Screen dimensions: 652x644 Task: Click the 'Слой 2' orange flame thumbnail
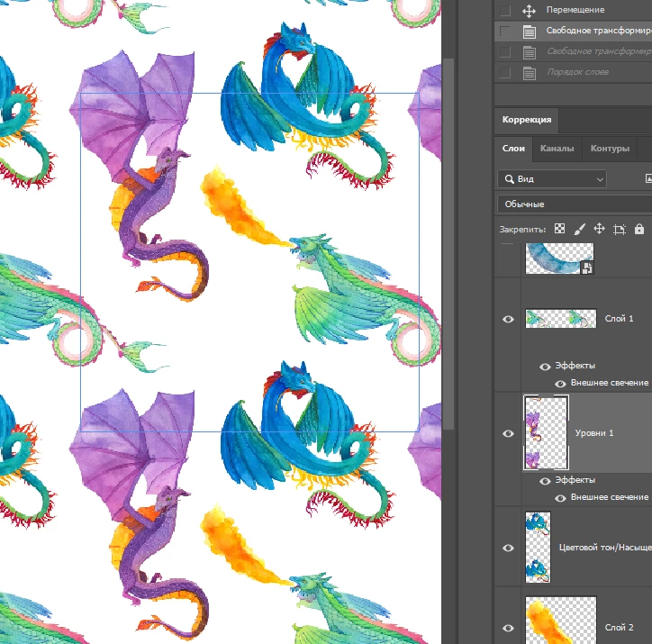pyautogui.click(x=561, y=621)
